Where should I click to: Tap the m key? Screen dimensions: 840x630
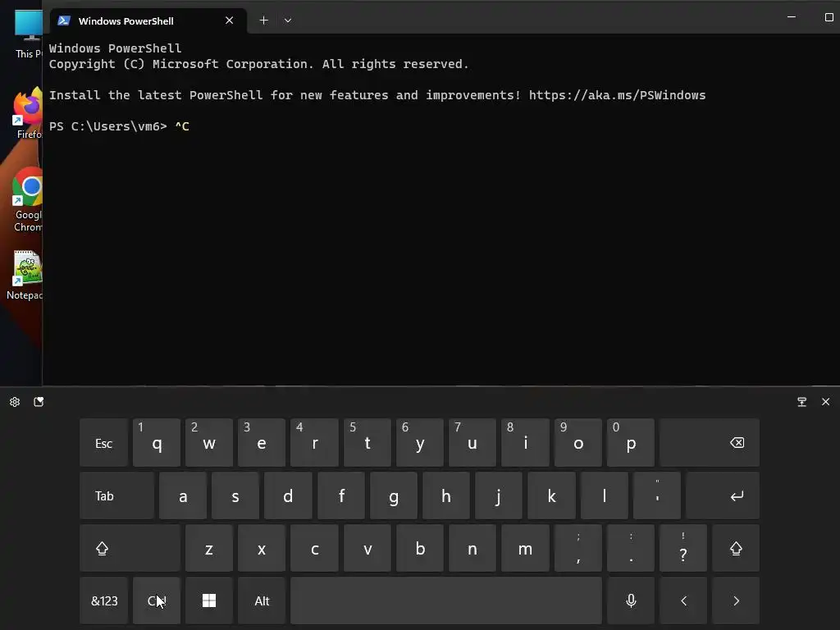click(525, 548)
